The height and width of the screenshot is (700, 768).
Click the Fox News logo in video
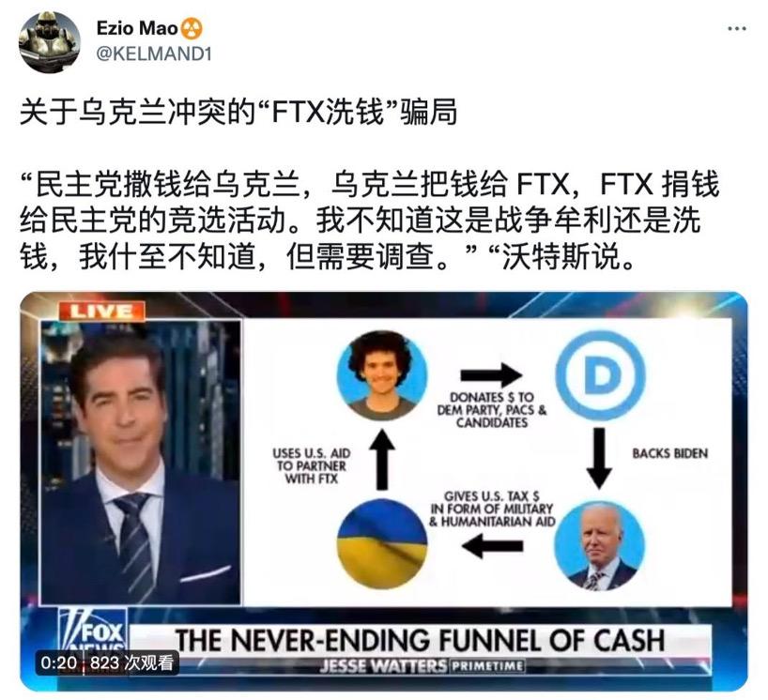coord(93,631)
